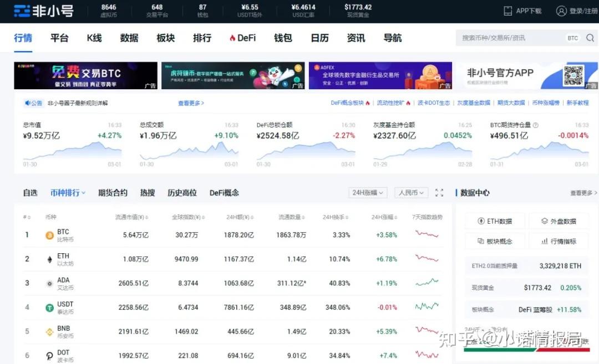Click the fullscreen expand table icon
Viewport: 599px width, 364px height.
click(x=439, y=193)
